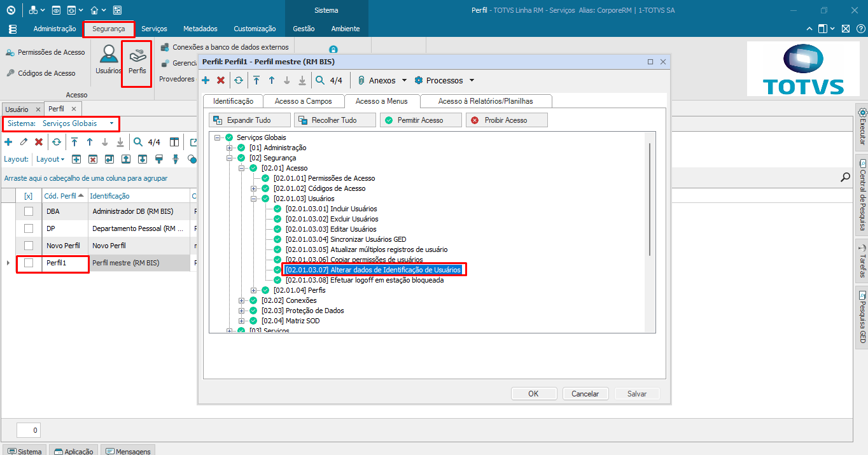Collapse the [02] Segurança tree node
The image size is (868, 455).
230,158
